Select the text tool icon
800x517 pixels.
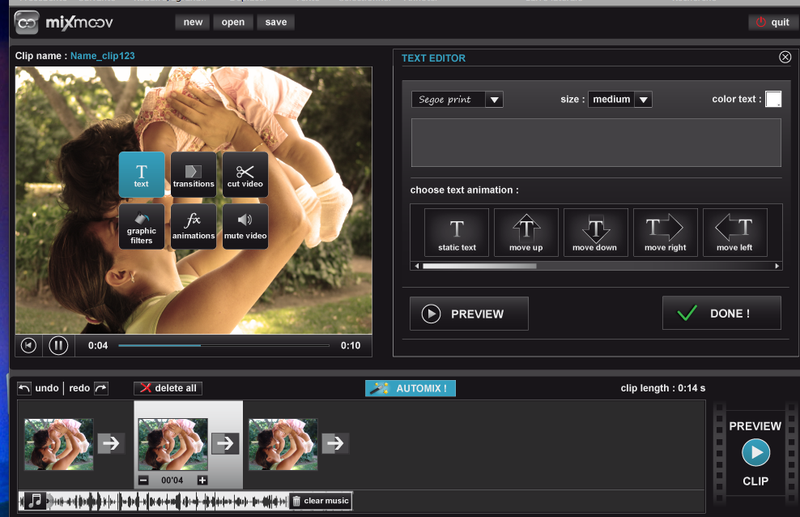coord(141,173)
